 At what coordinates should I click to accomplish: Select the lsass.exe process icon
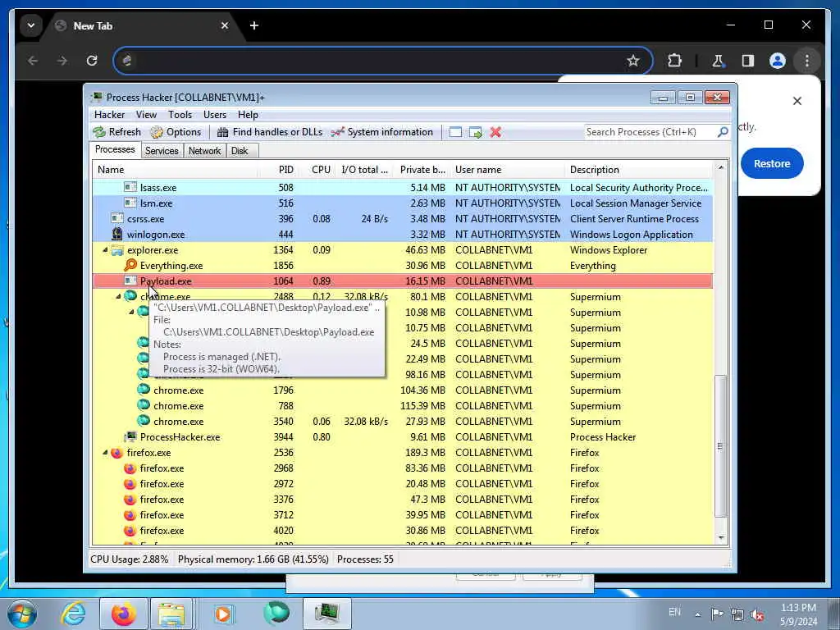click(130, 187)
